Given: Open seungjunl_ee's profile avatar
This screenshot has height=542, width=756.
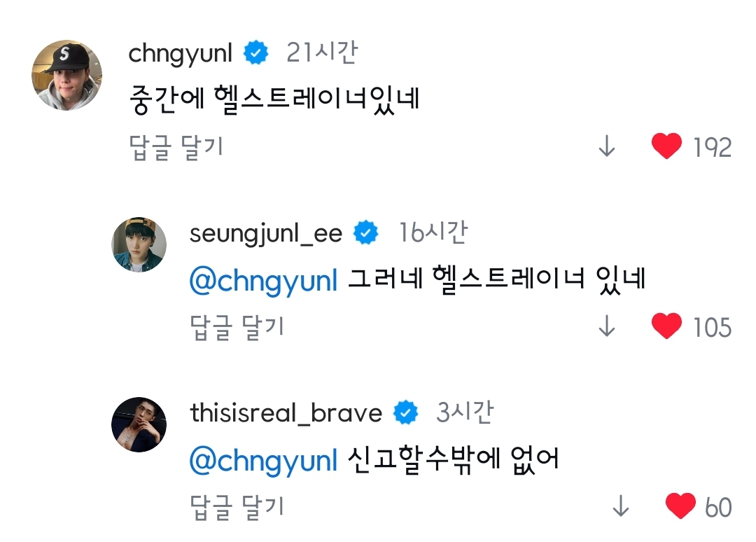Looking at the screenshot, I should coord(139,244).
